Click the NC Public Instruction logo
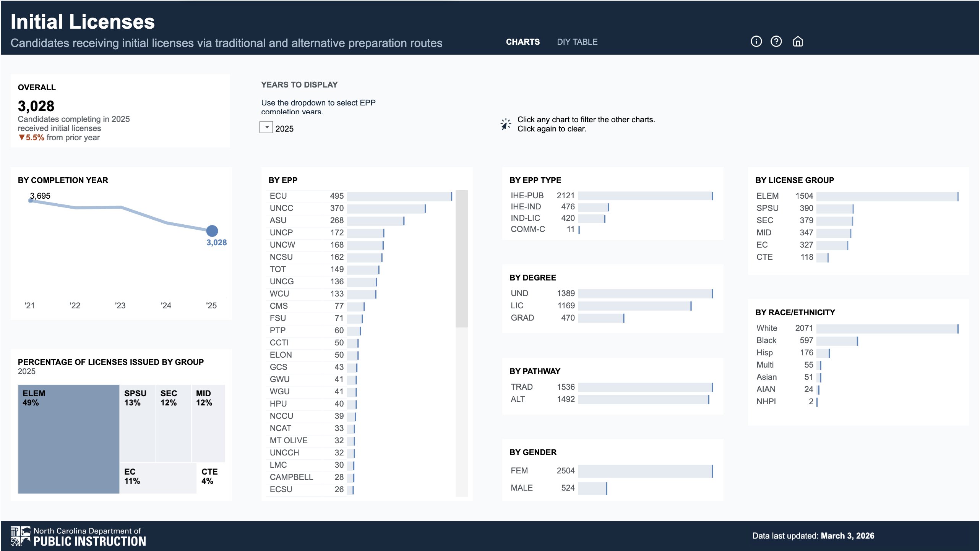The image size is (980, 551). pyautogui.click(x=78, y=536)
